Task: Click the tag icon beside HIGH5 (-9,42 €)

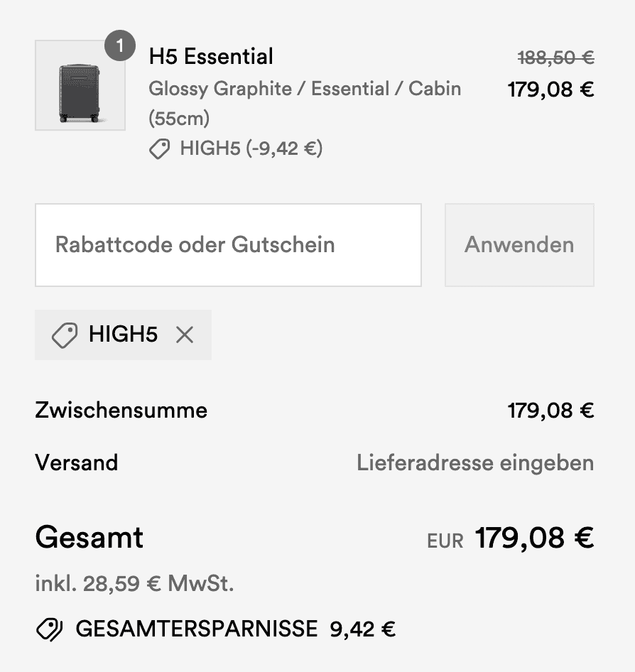Action: 160,149
